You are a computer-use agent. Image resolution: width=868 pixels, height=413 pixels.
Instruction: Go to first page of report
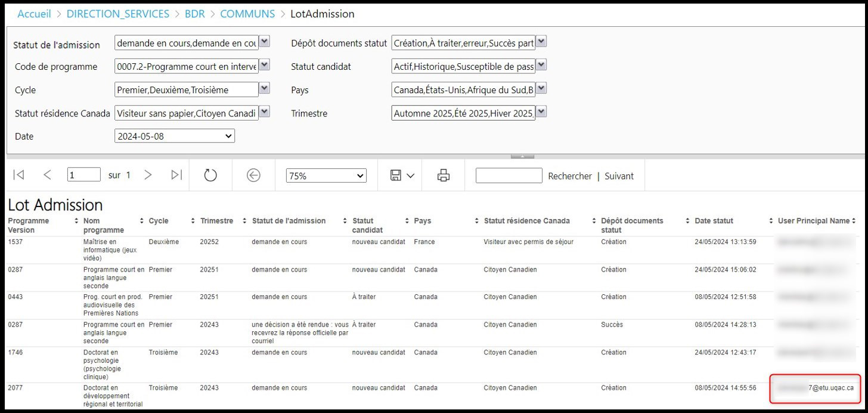click(x=18, y=175)
